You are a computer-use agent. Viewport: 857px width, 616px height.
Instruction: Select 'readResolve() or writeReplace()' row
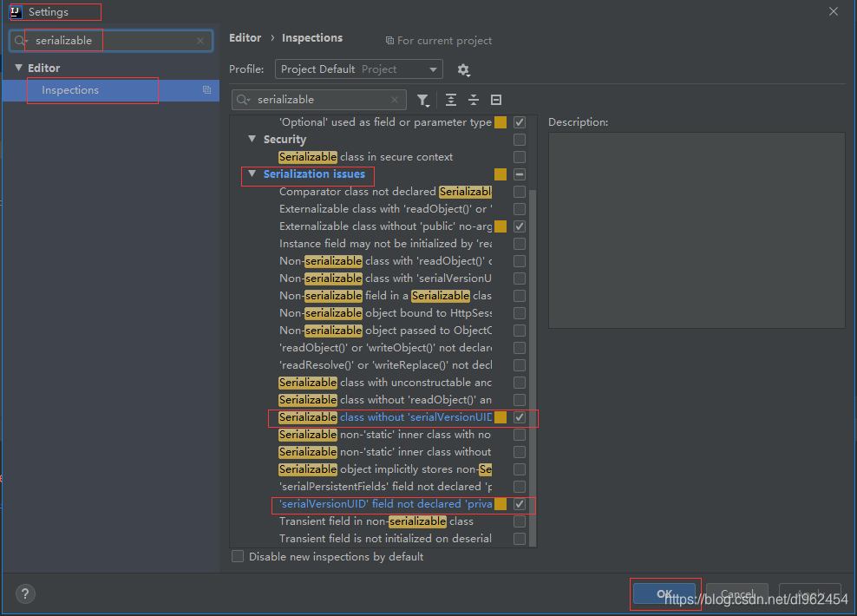point(385,365)
